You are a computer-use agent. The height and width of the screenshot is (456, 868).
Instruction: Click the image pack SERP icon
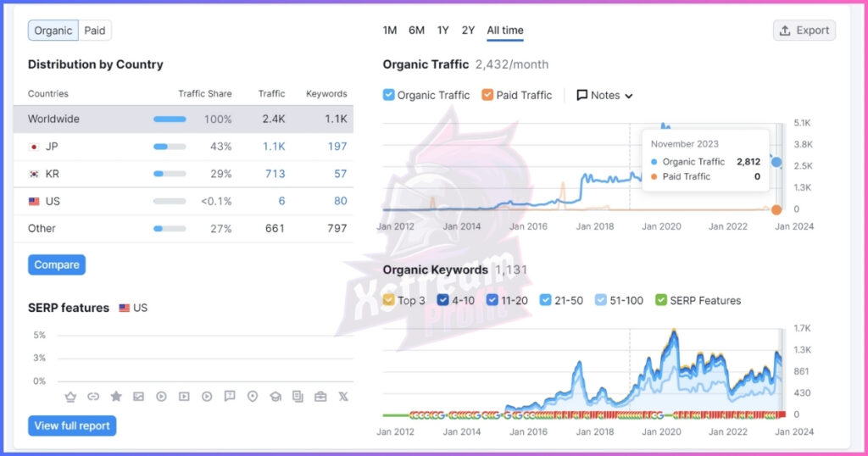(139, 397)
